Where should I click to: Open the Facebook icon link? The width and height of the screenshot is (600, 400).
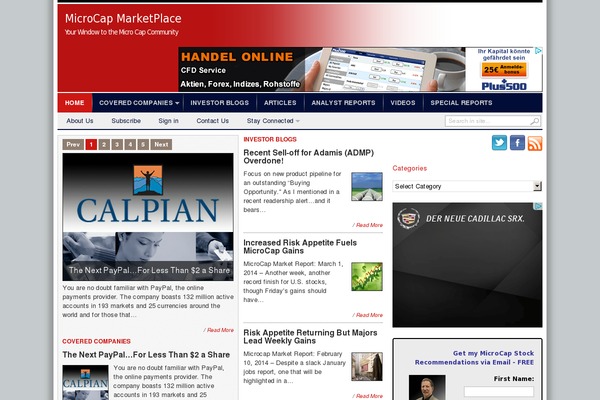pos(517,143)
